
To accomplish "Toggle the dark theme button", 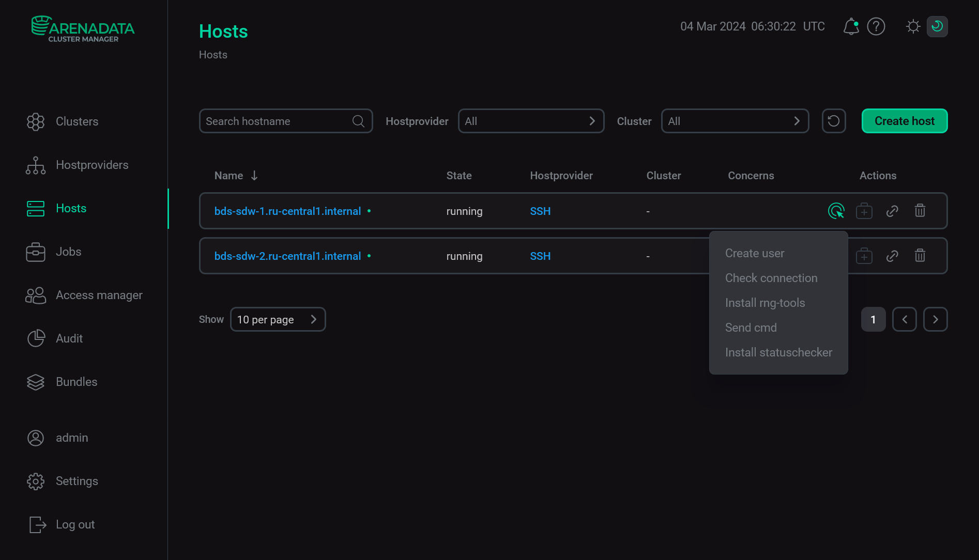I will point(937,26).
